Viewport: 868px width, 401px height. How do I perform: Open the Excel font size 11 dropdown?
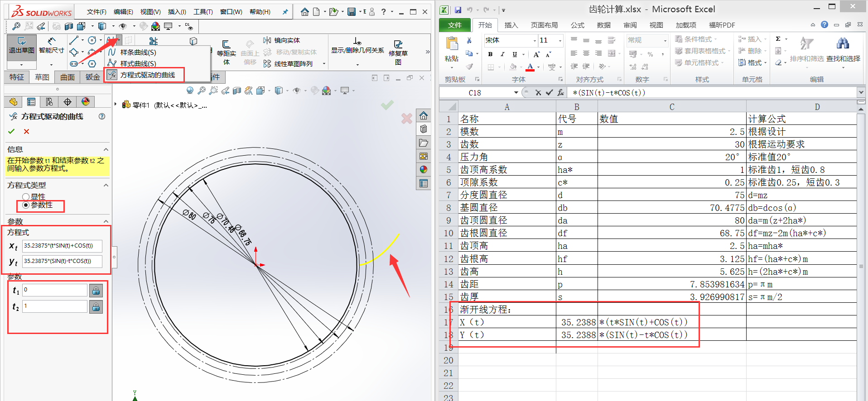point(560,41)
